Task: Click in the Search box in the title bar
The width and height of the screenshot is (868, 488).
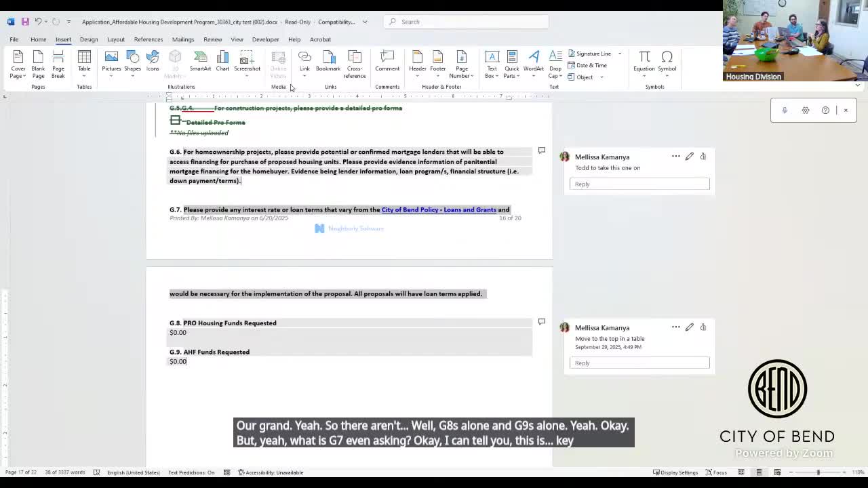Action: click(467, 22)
